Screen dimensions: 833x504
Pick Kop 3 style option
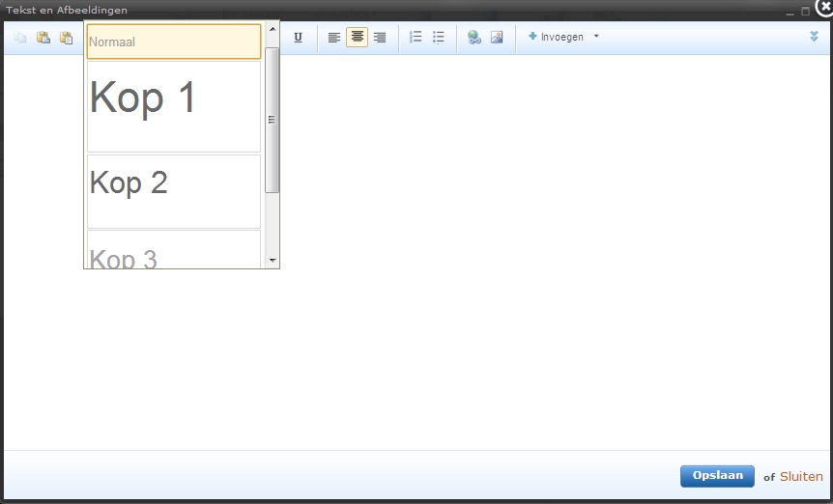point(174,249)
